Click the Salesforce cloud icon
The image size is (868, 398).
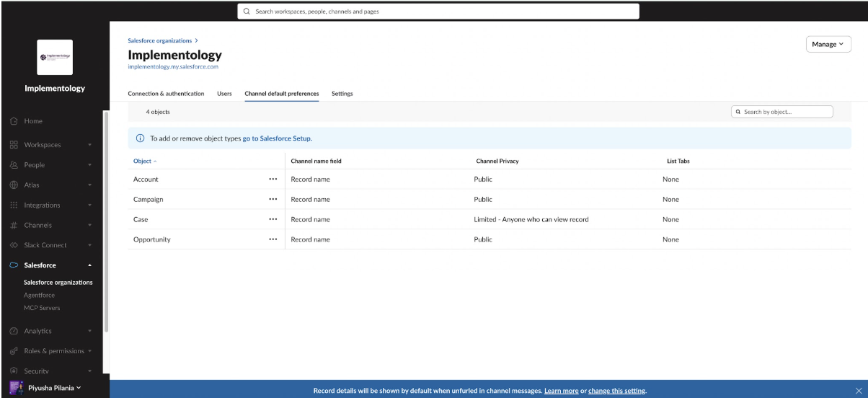pyautogui.click(x=14, y=265)
